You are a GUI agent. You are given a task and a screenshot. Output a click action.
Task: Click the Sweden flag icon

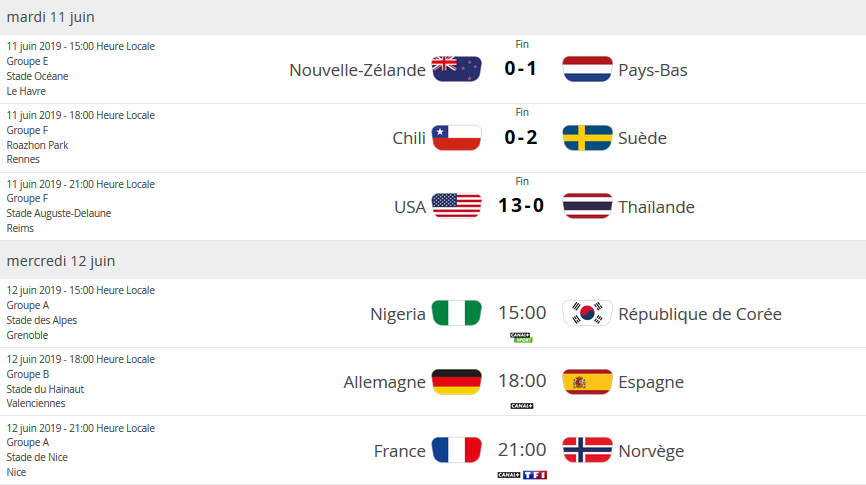pyautogui.click(x=587, y=138)
